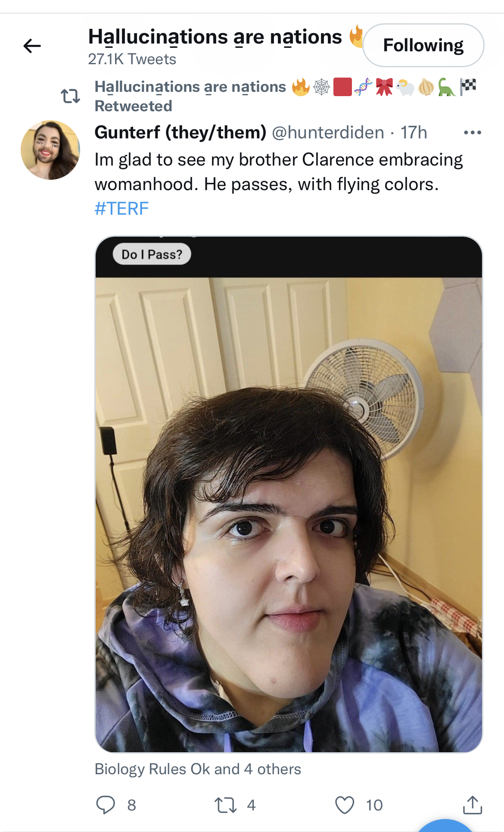Like the tweet with heart icon
The image size is (504, 832).
click(345, 805)
